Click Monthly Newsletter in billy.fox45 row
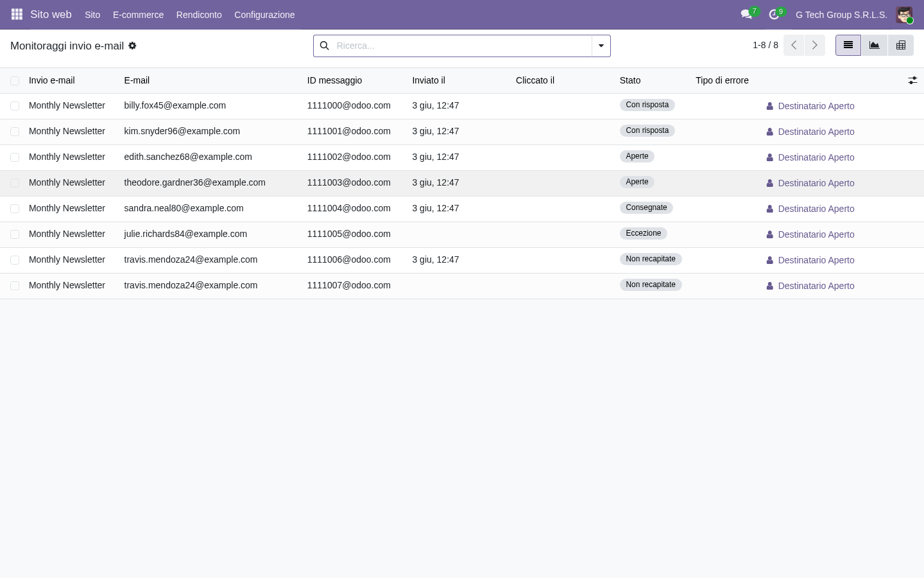 coord(67,105)
